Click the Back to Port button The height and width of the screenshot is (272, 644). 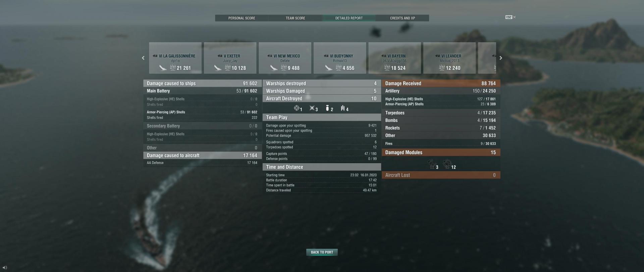click(322, 252)
